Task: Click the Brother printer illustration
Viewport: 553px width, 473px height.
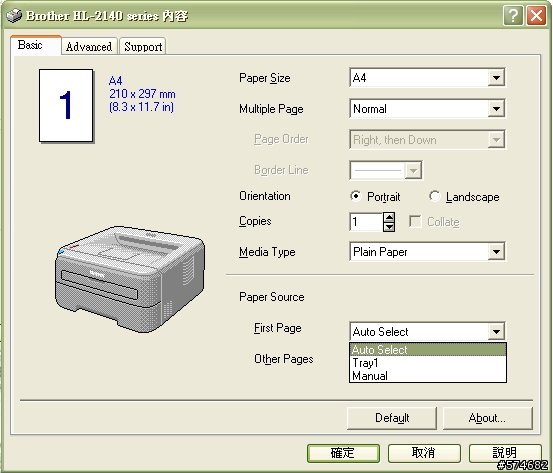Action: click(130, 279)
